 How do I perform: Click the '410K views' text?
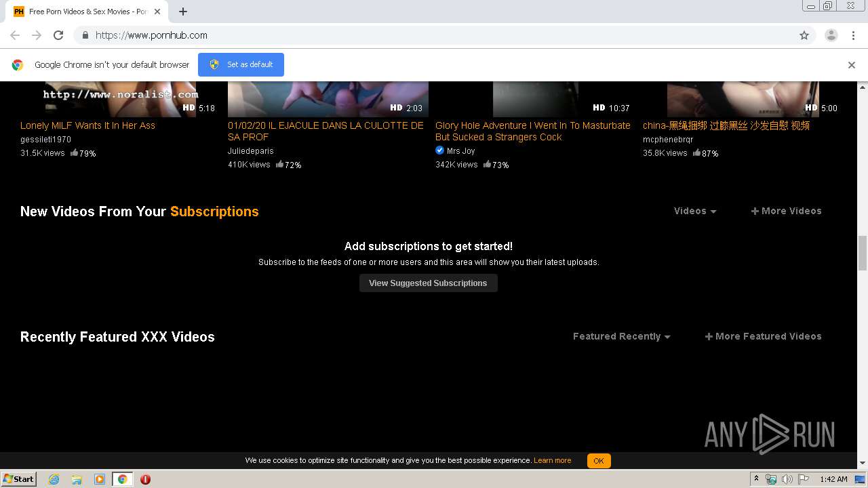click(249, 165)
